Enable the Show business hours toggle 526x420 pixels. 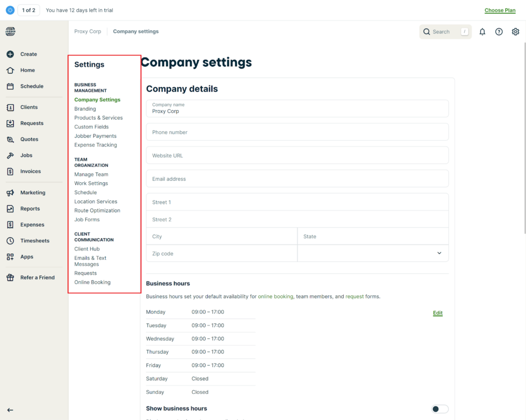point(439,409)
